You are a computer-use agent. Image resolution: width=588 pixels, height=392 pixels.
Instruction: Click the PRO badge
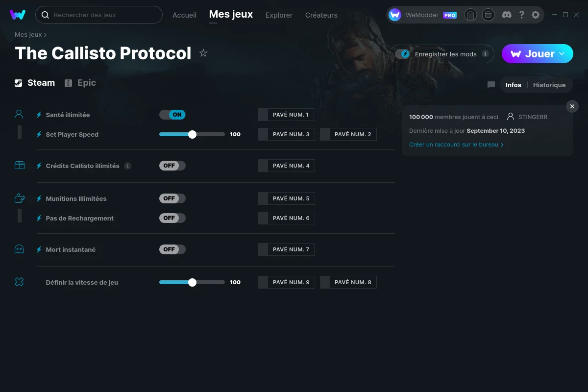pos(450,15)
